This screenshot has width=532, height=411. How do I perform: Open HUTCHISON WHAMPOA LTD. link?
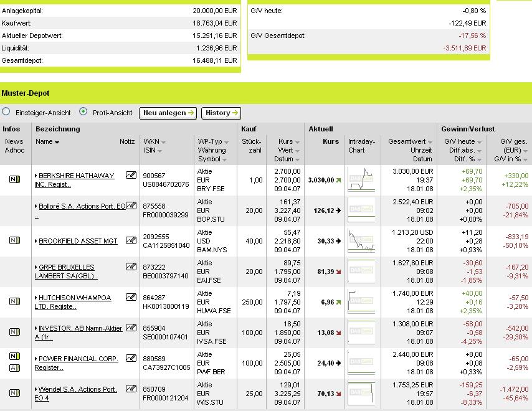click(73, 302)
